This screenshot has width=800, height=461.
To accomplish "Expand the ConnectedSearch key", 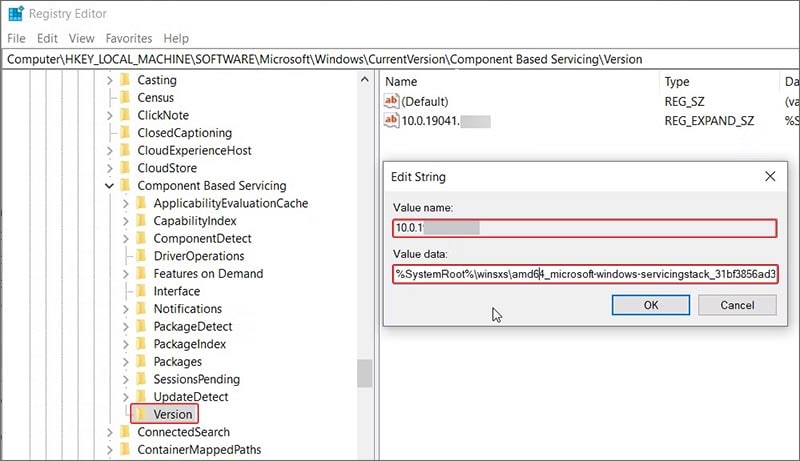I will pyautogui.click(x=109, y=432).
